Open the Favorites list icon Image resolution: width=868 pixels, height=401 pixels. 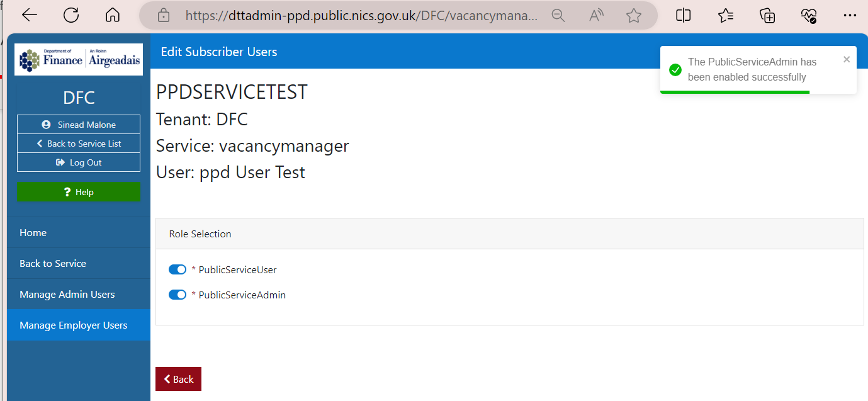726,15
